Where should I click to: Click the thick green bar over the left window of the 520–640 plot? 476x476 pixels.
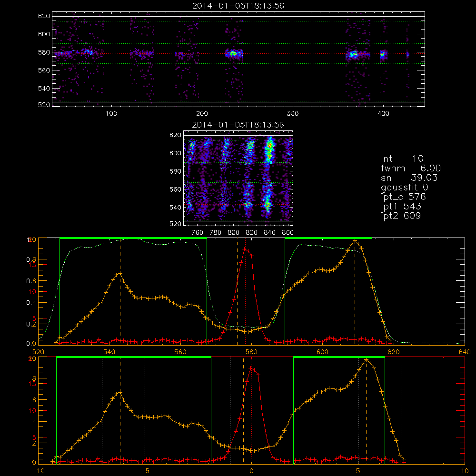[133, 238]
